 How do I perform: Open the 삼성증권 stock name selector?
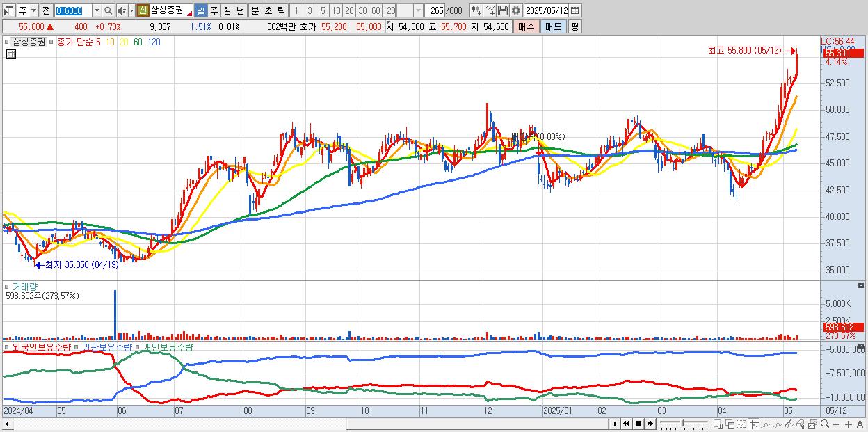pyautogui.click(x=171, y=10)
